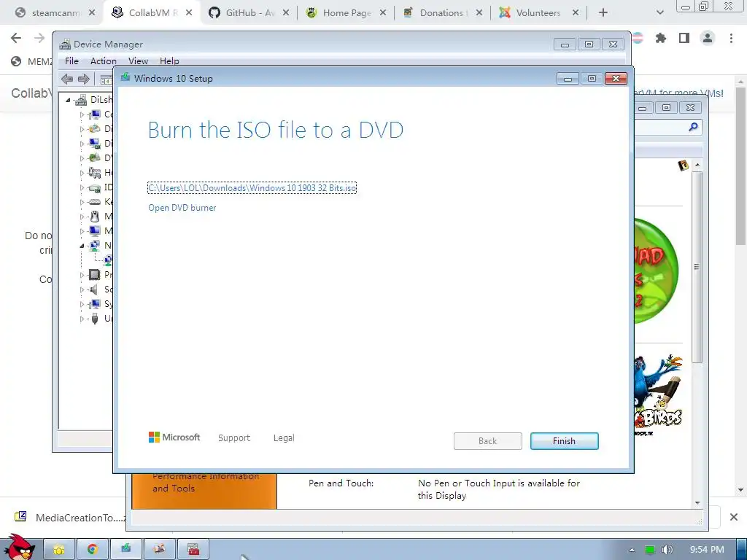Select the processor chip icon in Device Manager
Viewport: 747px width, 560px height.
[95, 275]
